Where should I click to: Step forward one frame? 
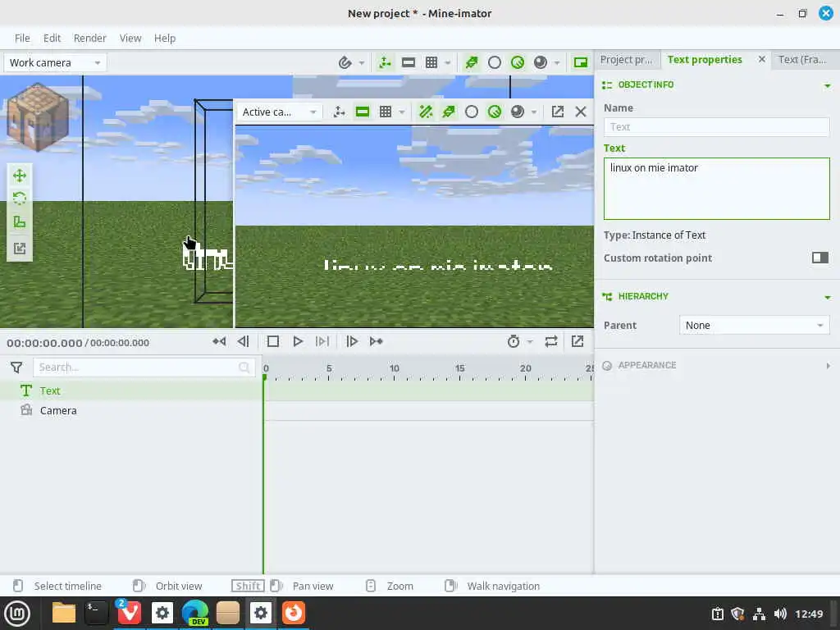[x=351, y=341]
